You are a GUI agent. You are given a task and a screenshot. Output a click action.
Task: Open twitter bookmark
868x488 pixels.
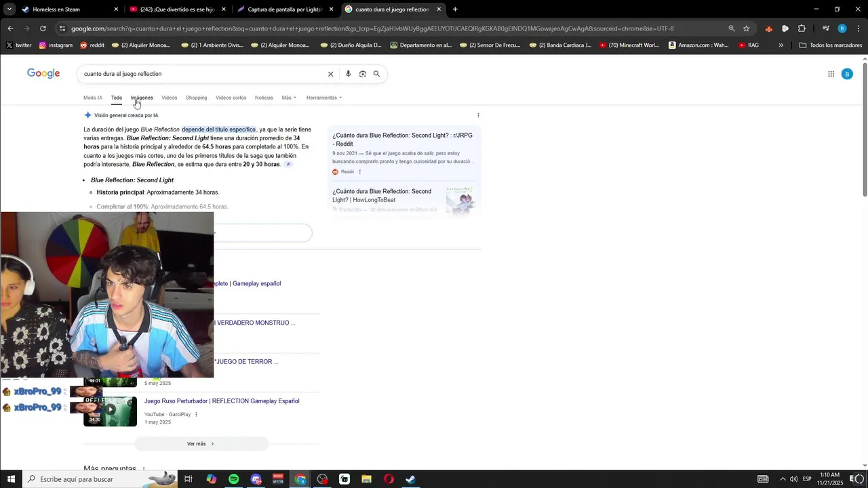pos(18,45)
